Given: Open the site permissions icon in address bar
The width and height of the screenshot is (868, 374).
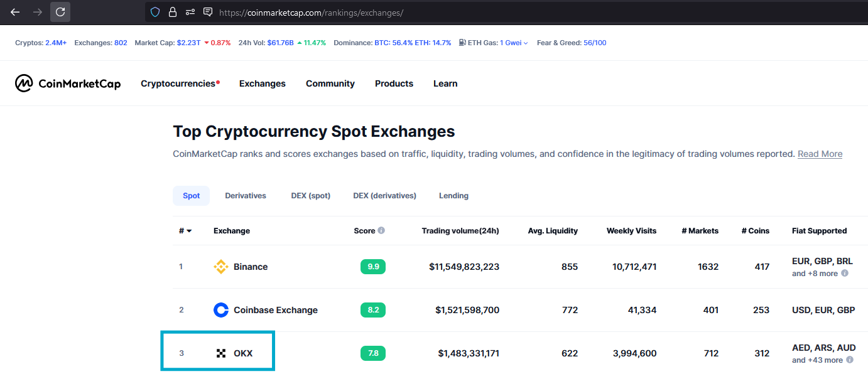Looking at the screenshot, I should pyautogui.click(x=190, y=12).
